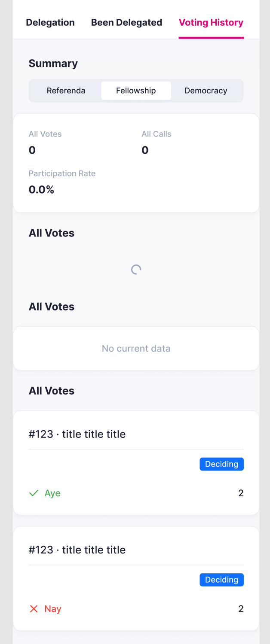The image size is (270, 644).
Task: Switch to the Referenda segment
Action: 66,91
